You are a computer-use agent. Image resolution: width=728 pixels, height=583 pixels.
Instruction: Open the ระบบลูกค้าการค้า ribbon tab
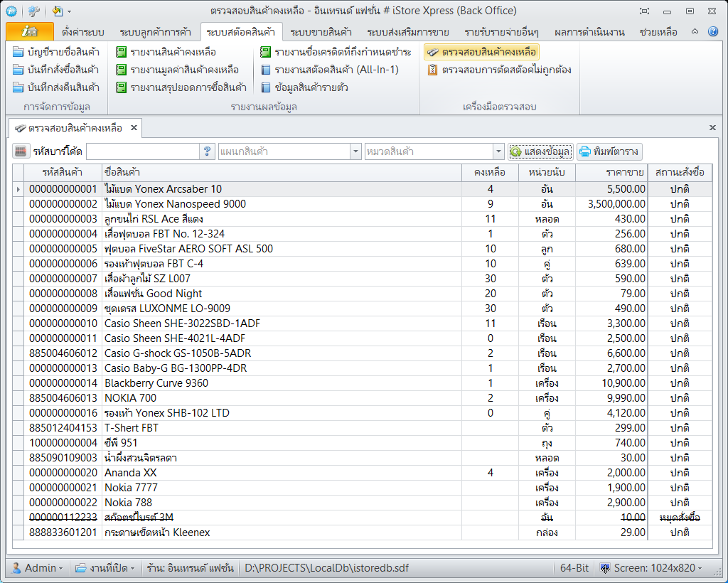pos(155,32)
